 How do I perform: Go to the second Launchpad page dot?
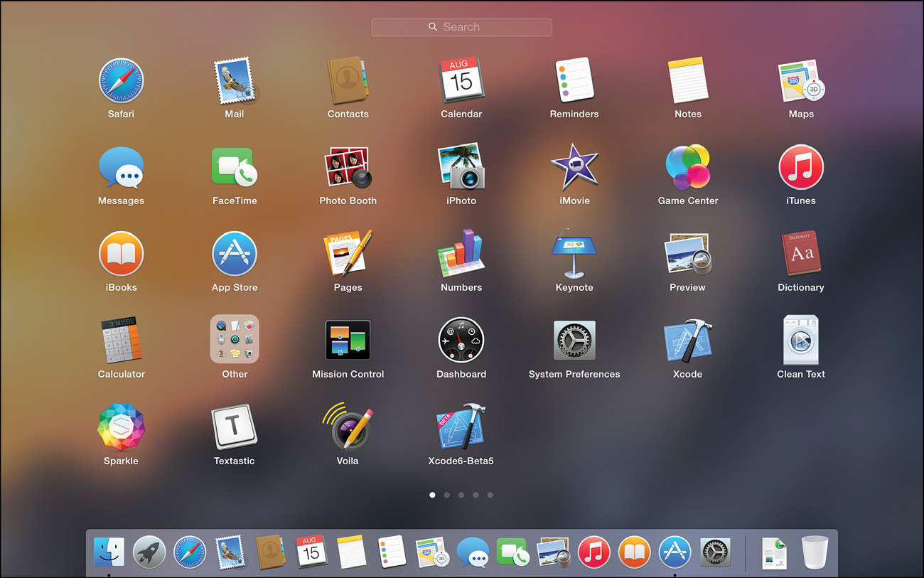(446, 495)
